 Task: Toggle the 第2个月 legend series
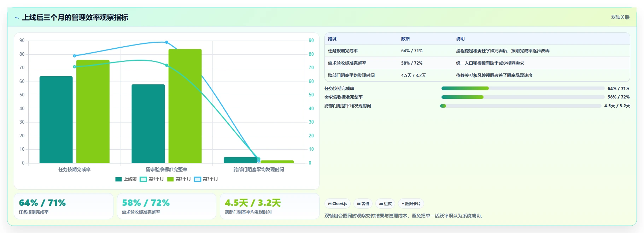tap(179, 179)
